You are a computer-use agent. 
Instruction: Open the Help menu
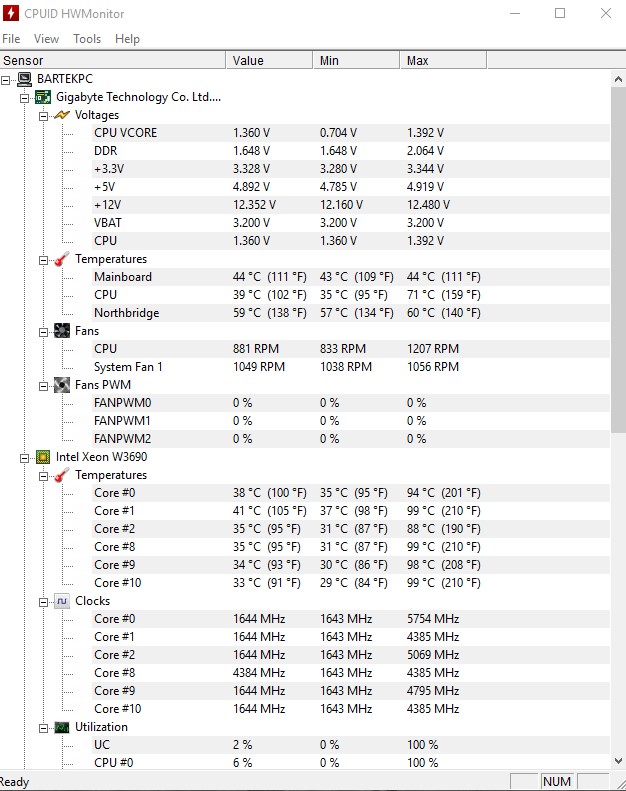pos(127,39)
